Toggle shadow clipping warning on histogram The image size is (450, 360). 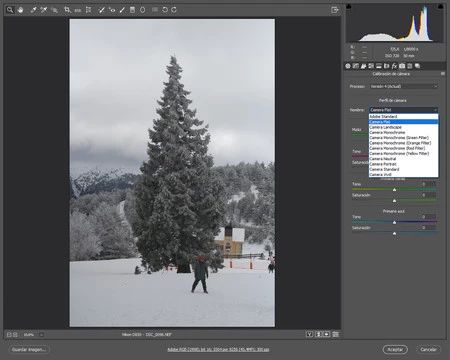coord(349,6)
